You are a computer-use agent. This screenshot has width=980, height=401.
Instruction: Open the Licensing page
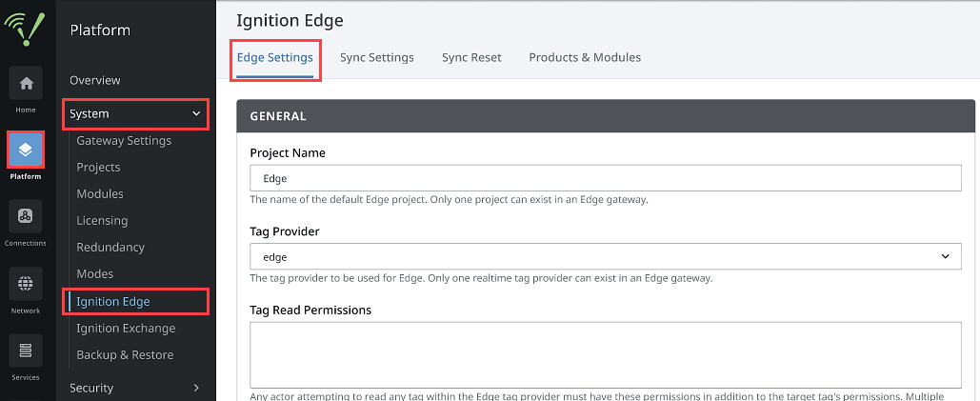pos(102,220)
